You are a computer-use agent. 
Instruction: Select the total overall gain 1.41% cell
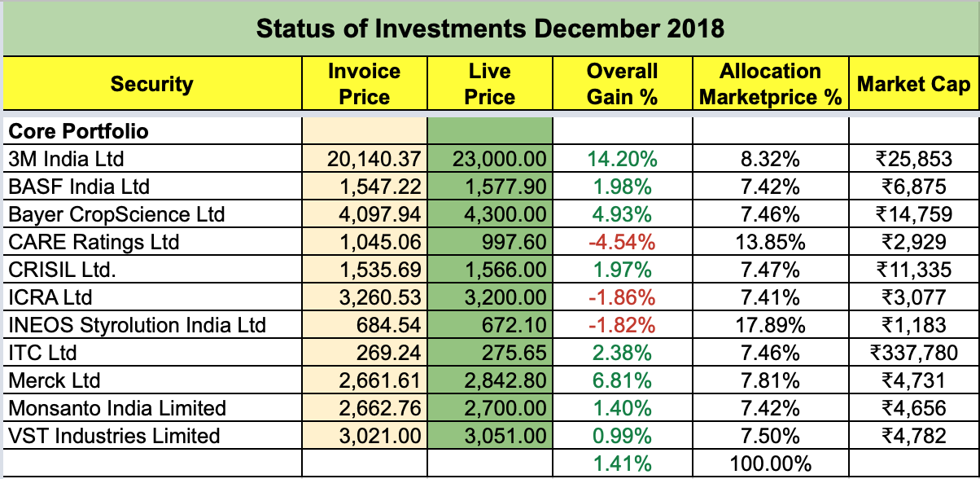tap(622, 464)
